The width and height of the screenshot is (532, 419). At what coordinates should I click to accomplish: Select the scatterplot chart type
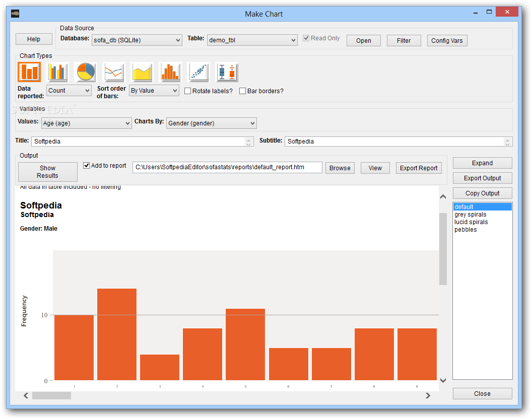[198, 72]
